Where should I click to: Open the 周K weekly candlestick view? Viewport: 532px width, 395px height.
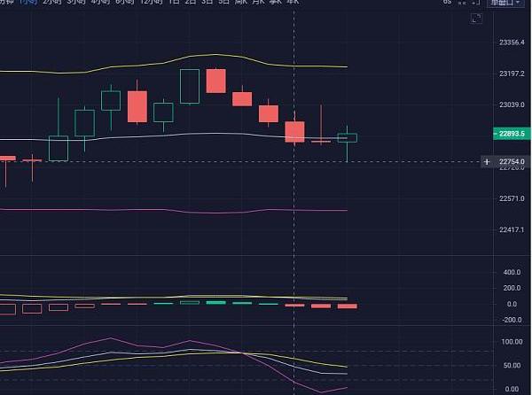[x=241, y=2]
